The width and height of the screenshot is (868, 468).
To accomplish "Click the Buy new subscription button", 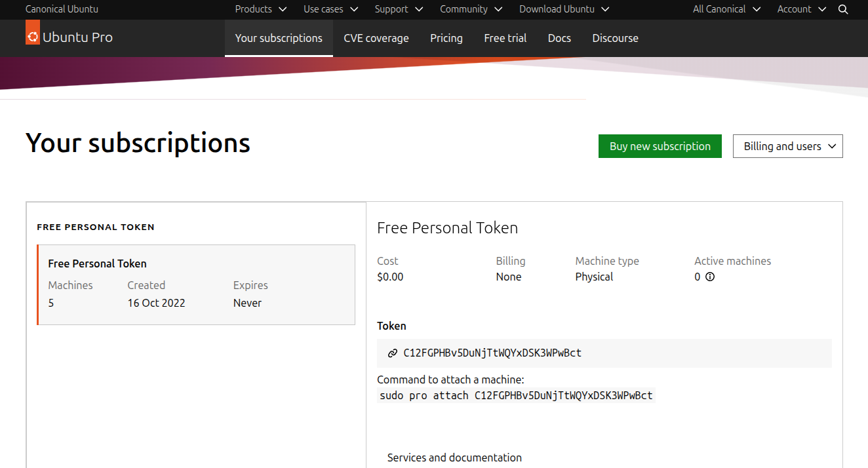I will pyautogui.click(x=660, y=146).
